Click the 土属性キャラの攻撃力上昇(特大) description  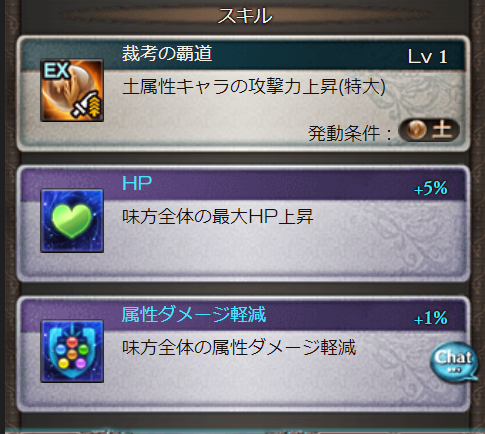(x=254, y=87)
